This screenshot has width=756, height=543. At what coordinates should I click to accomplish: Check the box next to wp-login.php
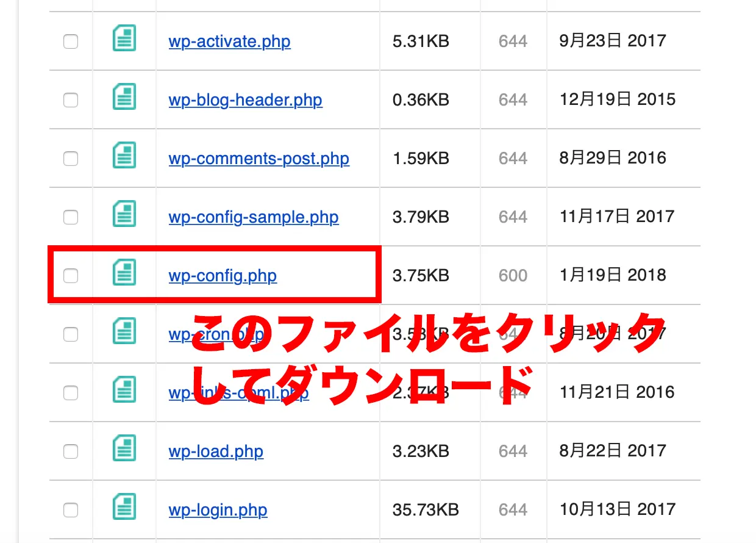click(x=71, y=510)
